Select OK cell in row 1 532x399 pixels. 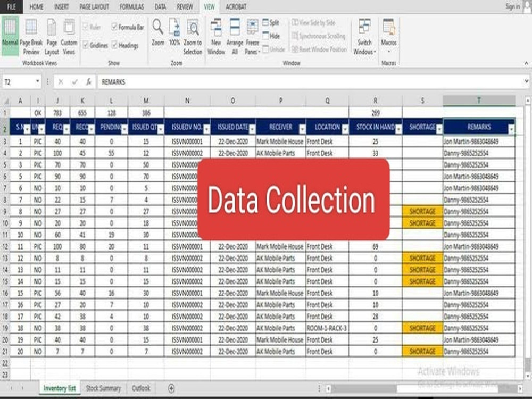click(x=38, y=113)
